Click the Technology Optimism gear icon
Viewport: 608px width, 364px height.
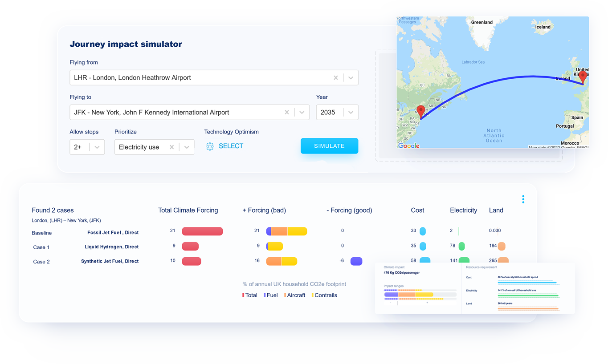pos(209,146)
